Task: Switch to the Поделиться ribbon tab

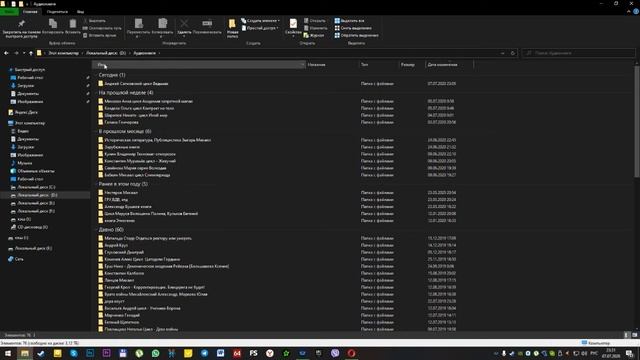Action: (57, 12)
